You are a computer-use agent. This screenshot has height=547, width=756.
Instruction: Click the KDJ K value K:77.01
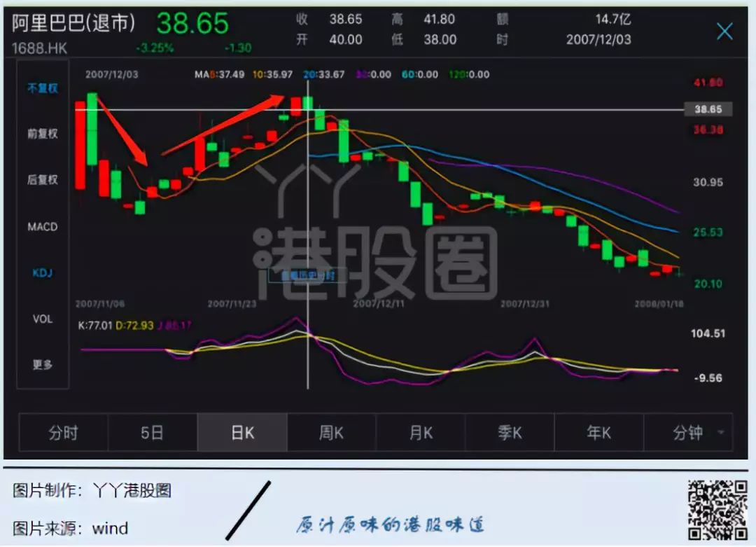(95, 326)
